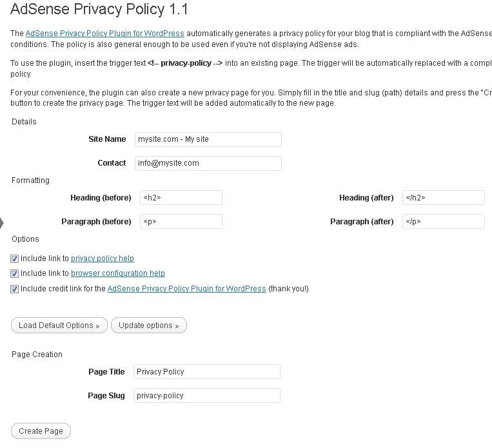Edit the Heading (after) field
The height and width of the screenshot is (448, 492).
coord(444,198)
